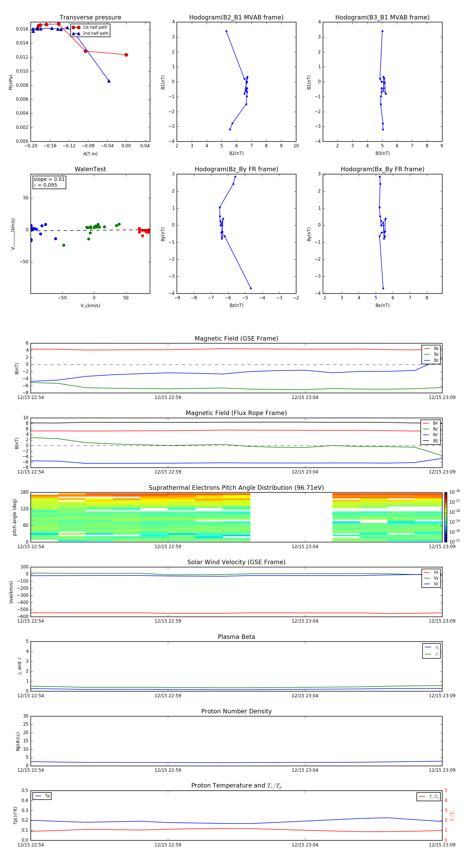473x868 pixels.
Task: Click the rightmost red circle in Transverse pressure
Action: pos(126,55)
